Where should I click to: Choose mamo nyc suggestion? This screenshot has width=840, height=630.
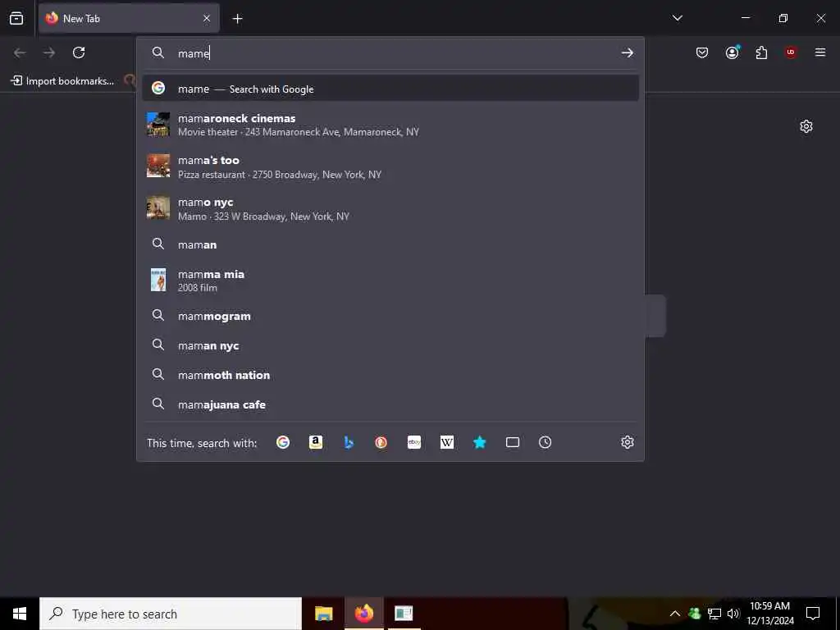[390, 208]
